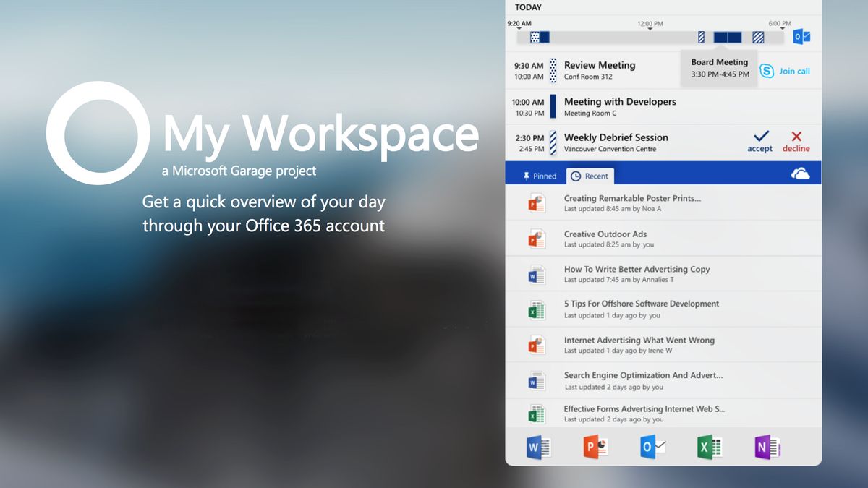Open '5 Tips For Offshore Software Development' title

pyautogui.click(x=642, y=304)
